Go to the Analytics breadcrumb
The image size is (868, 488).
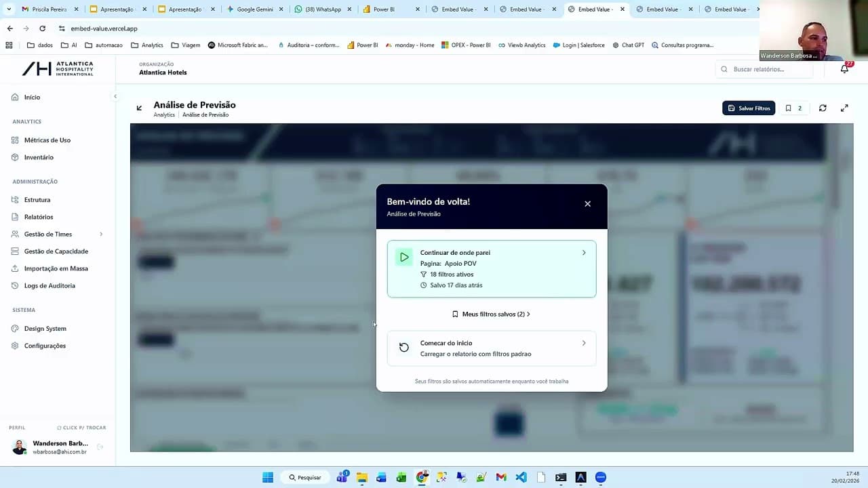pos(164,115)
